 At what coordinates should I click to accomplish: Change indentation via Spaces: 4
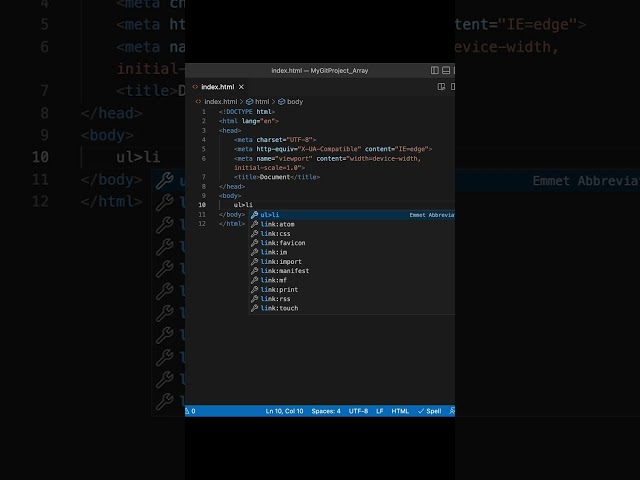(x=326, y=411)
